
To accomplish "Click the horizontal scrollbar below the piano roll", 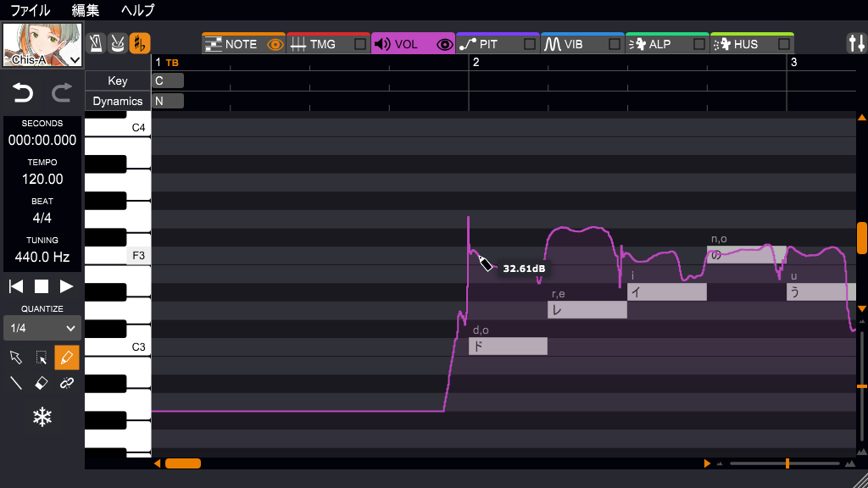I will pos(181,463).
